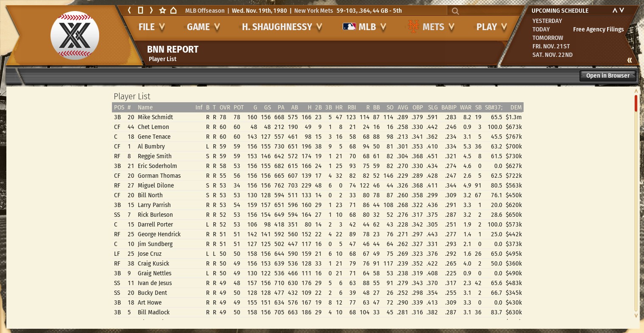
Task: Open Mike Schmidt's player link
Action: tap(155, 117)
